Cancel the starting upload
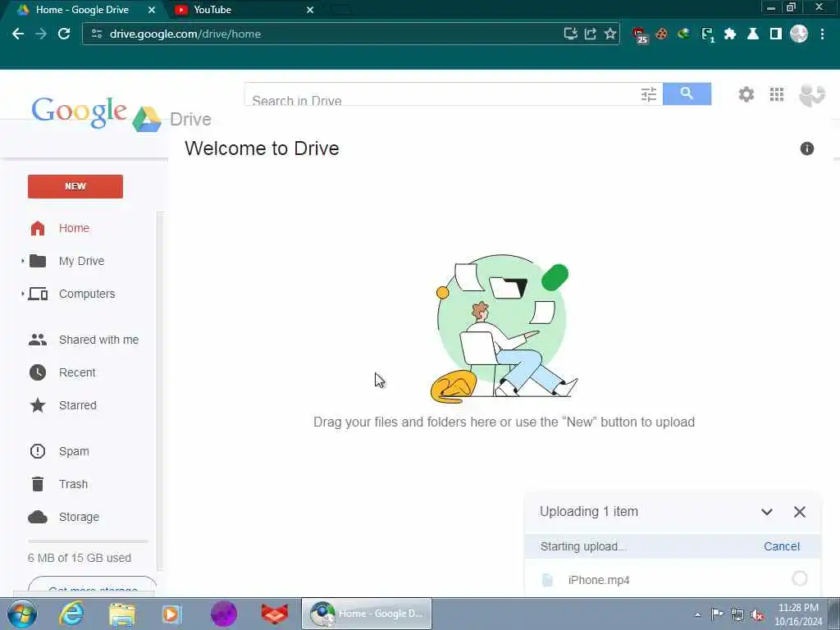The image size is (840, 630). tap(782, 546)
